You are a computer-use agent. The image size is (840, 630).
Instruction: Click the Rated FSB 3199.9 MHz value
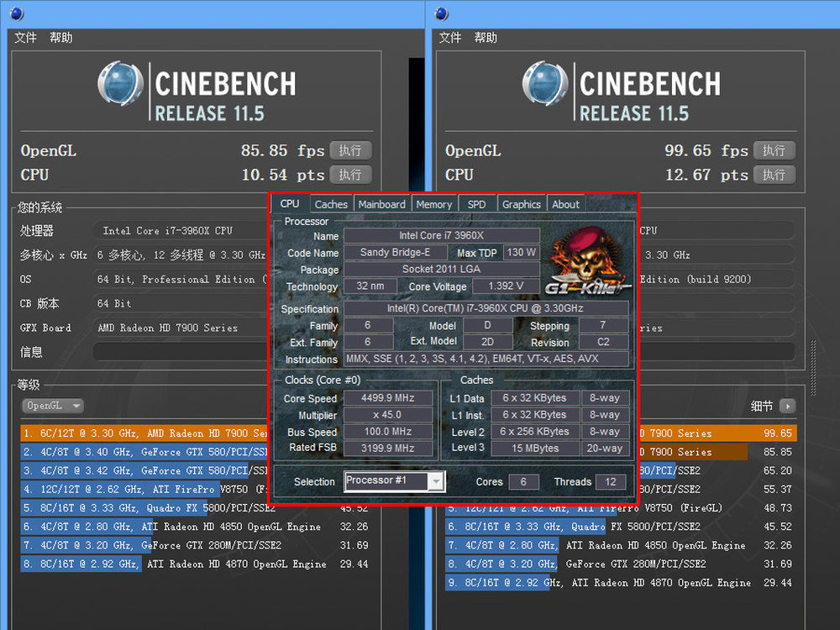tap(388, 449)
